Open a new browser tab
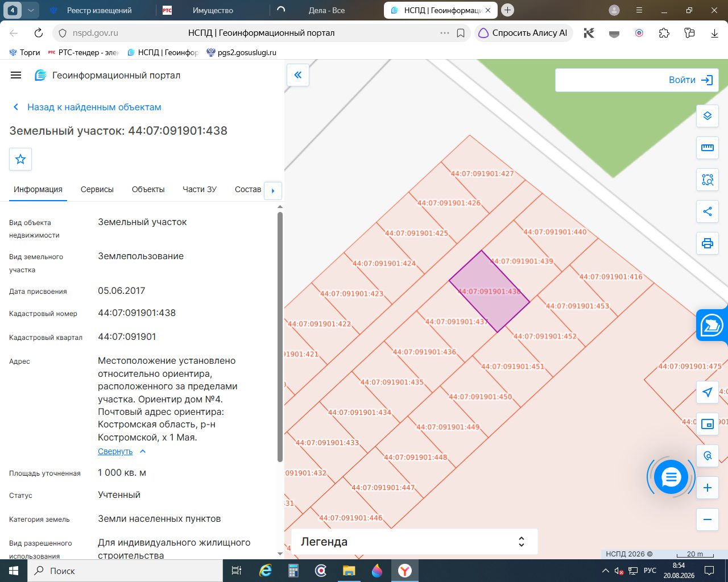The height and width of the screenshot is (582, 728). 508,10
